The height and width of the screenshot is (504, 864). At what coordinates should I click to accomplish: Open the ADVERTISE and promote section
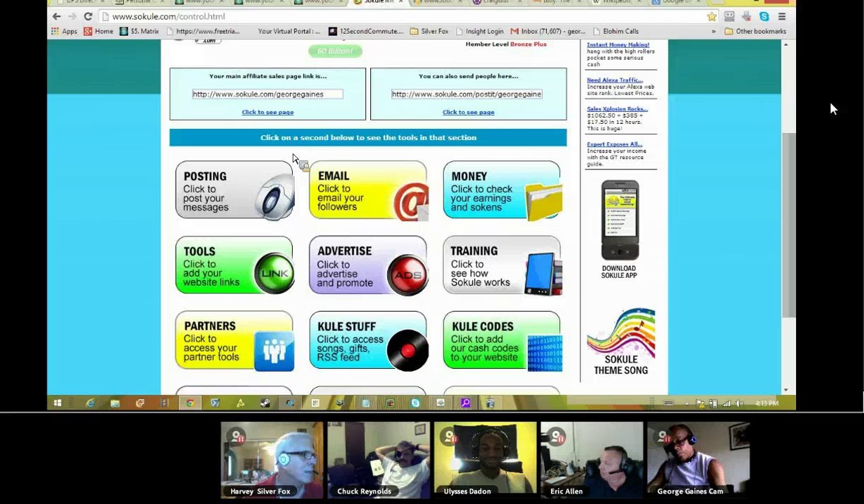368,265
